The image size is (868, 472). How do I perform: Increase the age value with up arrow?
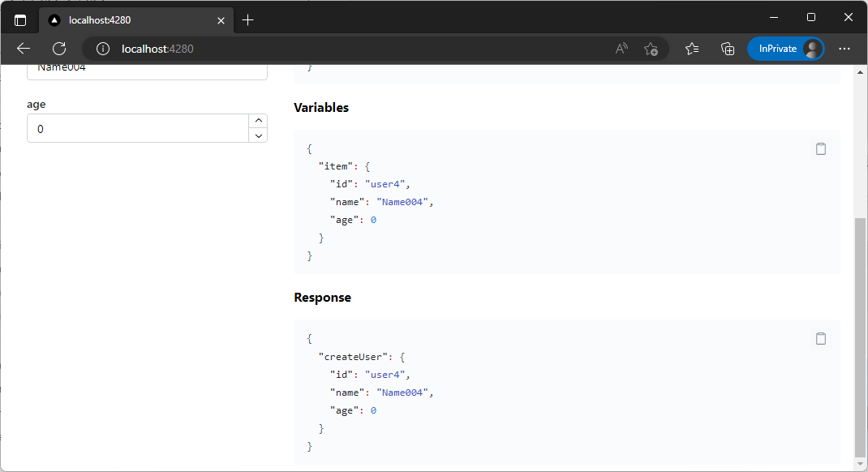pyautogui.click(x=259, y=121)
